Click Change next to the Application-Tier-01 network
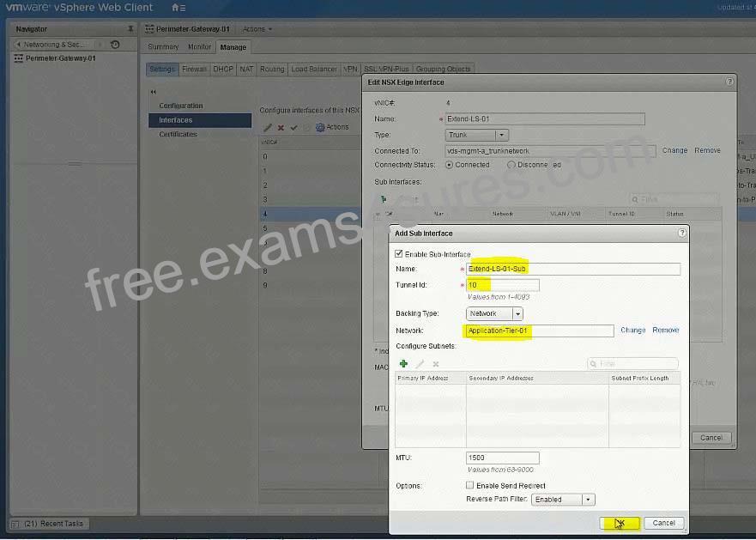 [x=632, y=330]
